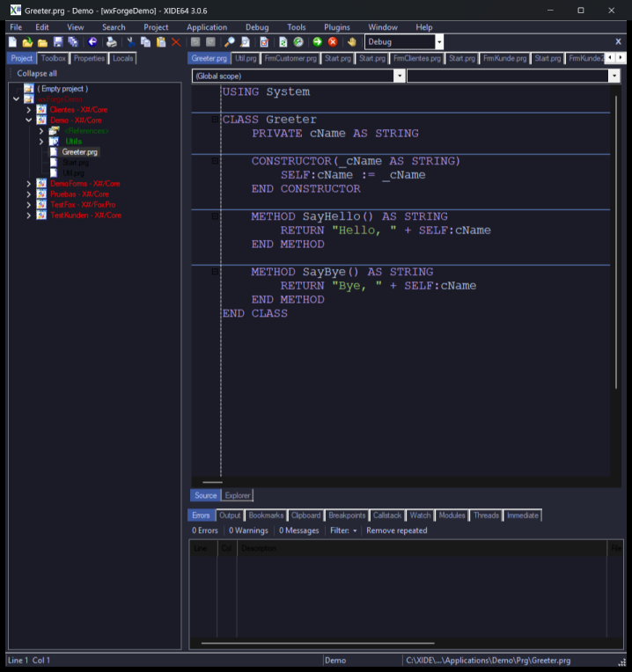Click the checklist properties toolbar icon
This screenshot has height=672, width=632.
click(x=264, y=42)
